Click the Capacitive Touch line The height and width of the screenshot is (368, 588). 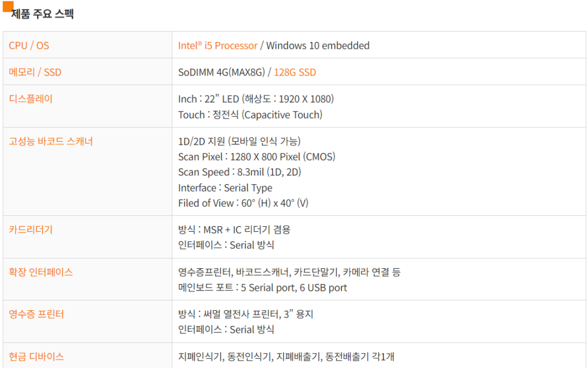[250, 115]
